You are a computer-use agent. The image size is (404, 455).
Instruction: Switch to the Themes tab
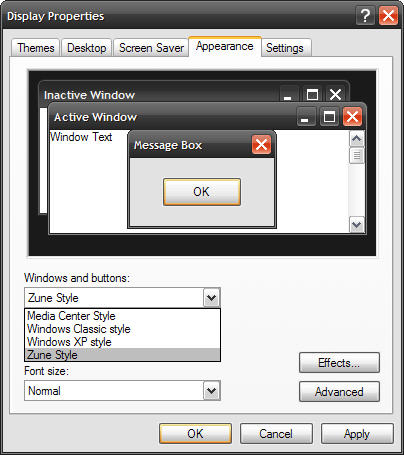36,48
